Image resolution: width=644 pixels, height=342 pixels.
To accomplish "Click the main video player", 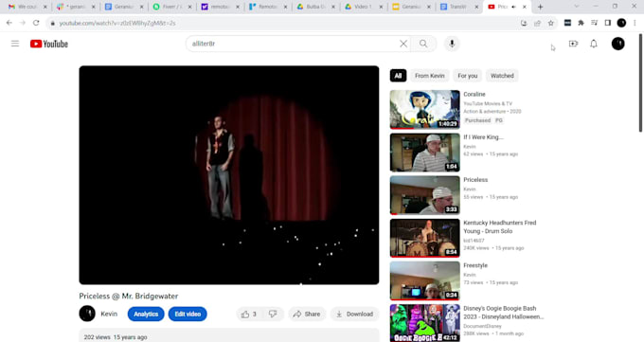I will pos(229,175).
